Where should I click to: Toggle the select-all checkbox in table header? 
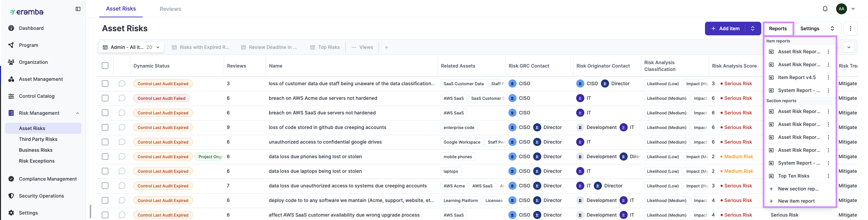105,66
